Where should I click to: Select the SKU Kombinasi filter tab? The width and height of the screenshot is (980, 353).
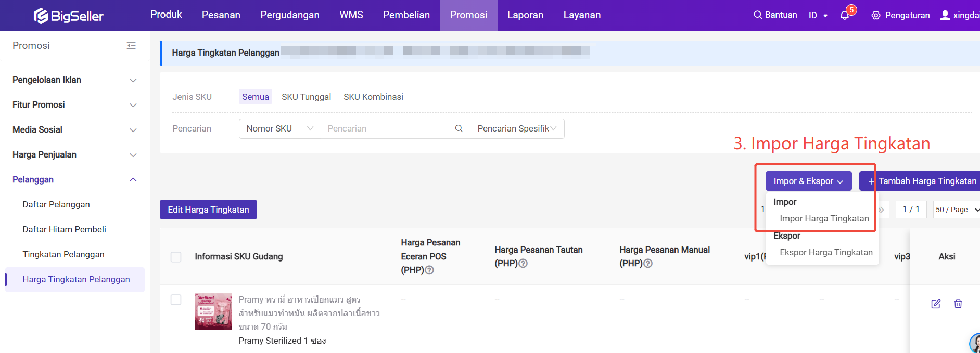click(x=373, y=97)
